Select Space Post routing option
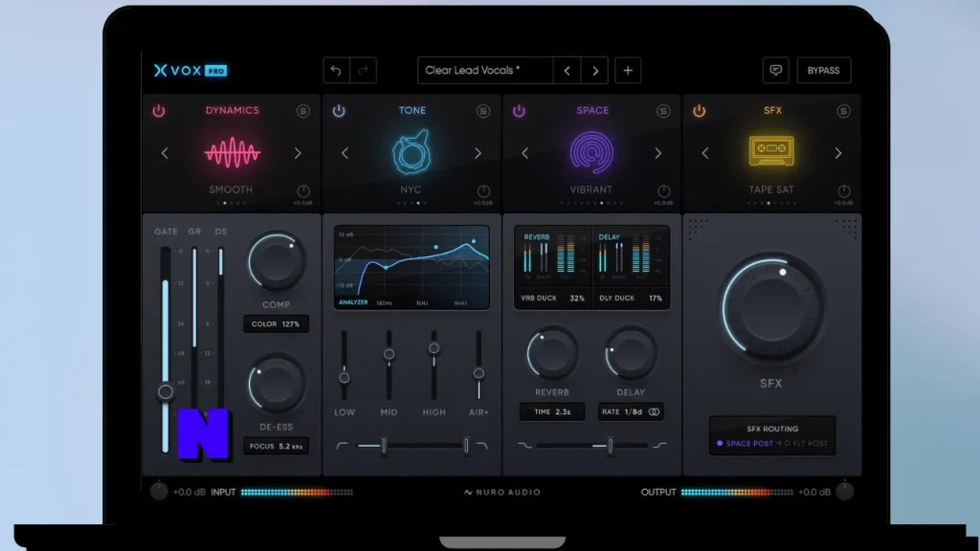The height and width of the screenshot is (551, 980). [x=745, y=444]
